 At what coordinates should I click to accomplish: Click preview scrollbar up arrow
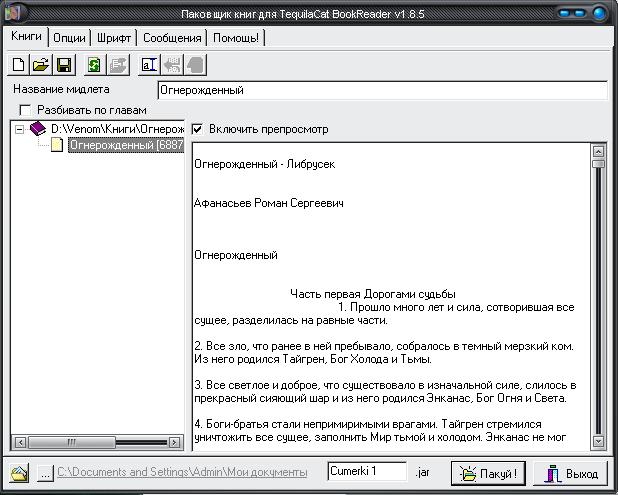coord(598,151)
